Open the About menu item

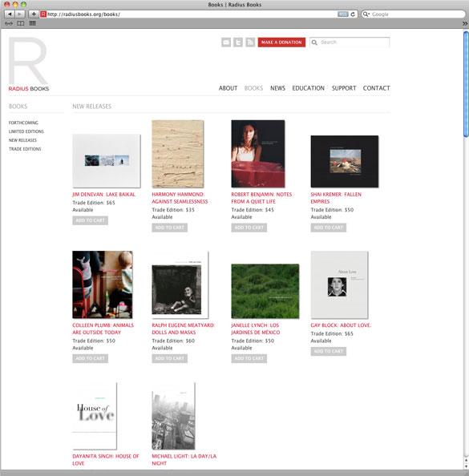228,88
